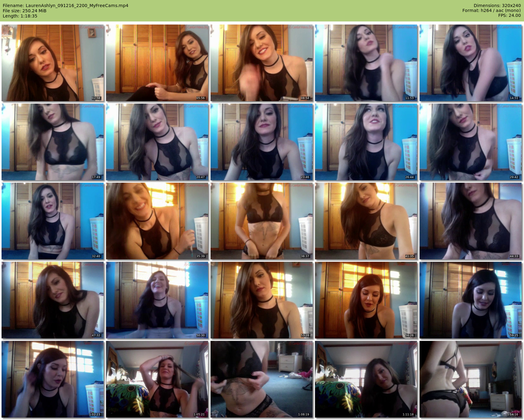
Task: Open the frame at 23:46
Action: coord(262,142)
